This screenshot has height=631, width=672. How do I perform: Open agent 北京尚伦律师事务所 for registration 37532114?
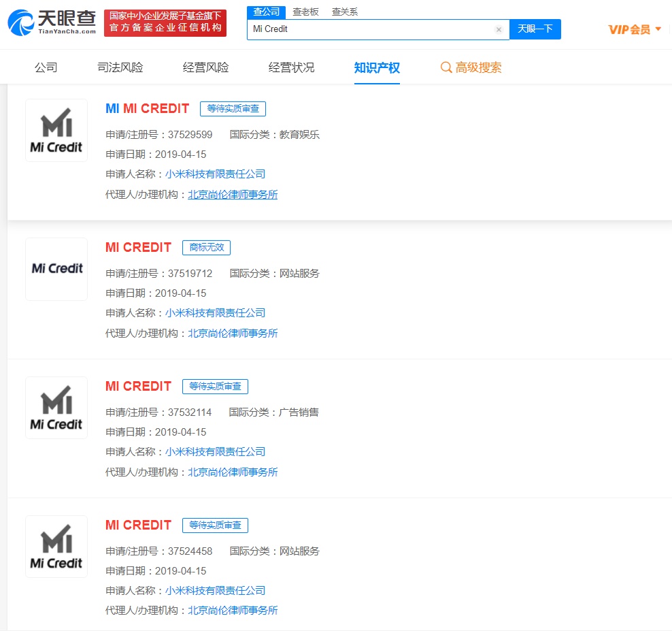click(x=233, y=472)
